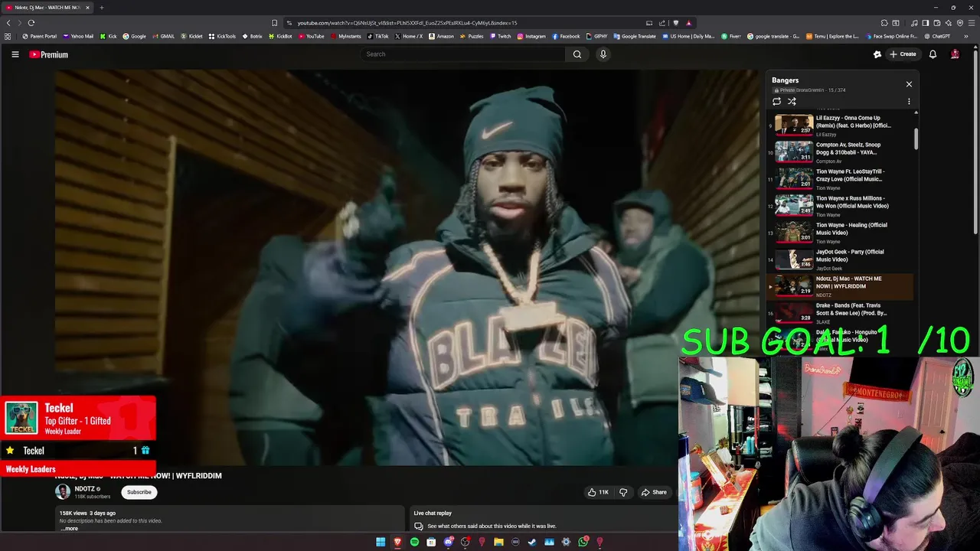Viewport: 980px width, 551px height.
Task: Play Tion Wayne x Russ Millions We Won
Action: (841, 205)
